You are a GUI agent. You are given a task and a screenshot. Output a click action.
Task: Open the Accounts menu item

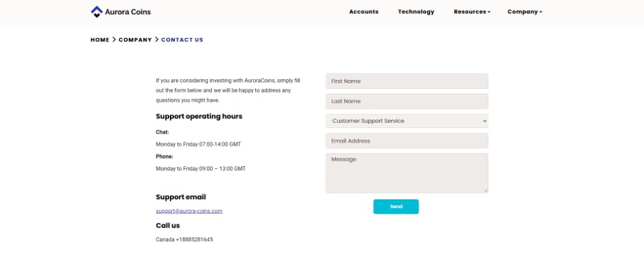(x=364, y=12)
